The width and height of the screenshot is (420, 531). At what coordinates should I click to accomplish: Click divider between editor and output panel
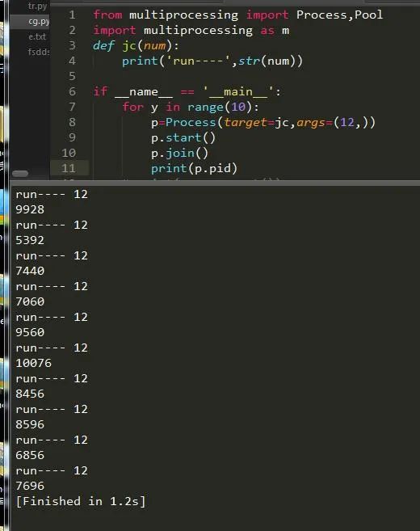point(215,183)
